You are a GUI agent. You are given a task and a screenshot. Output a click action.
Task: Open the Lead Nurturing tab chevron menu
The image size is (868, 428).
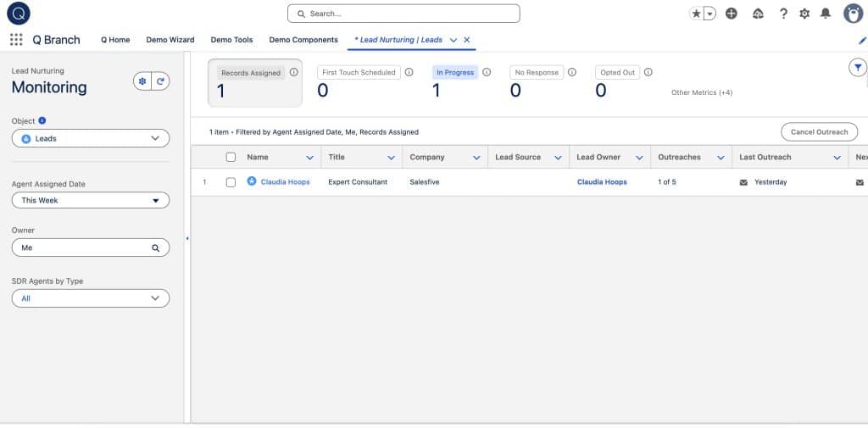453,40
